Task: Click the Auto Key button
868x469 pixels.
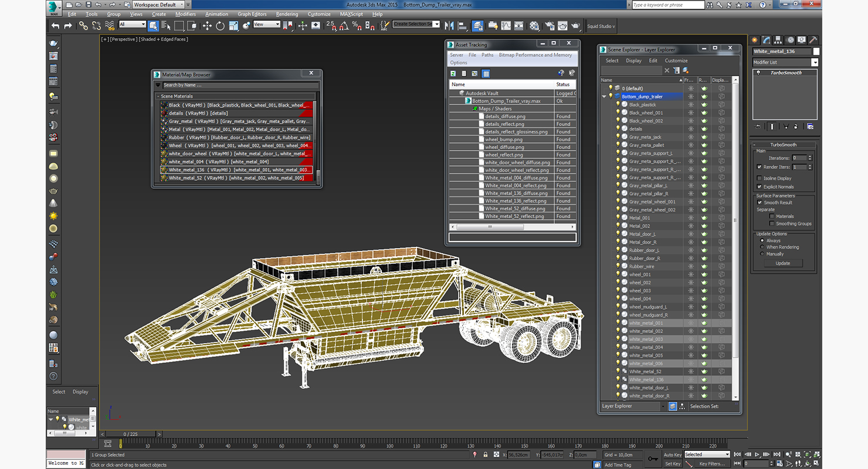Action: pos(673,454)
